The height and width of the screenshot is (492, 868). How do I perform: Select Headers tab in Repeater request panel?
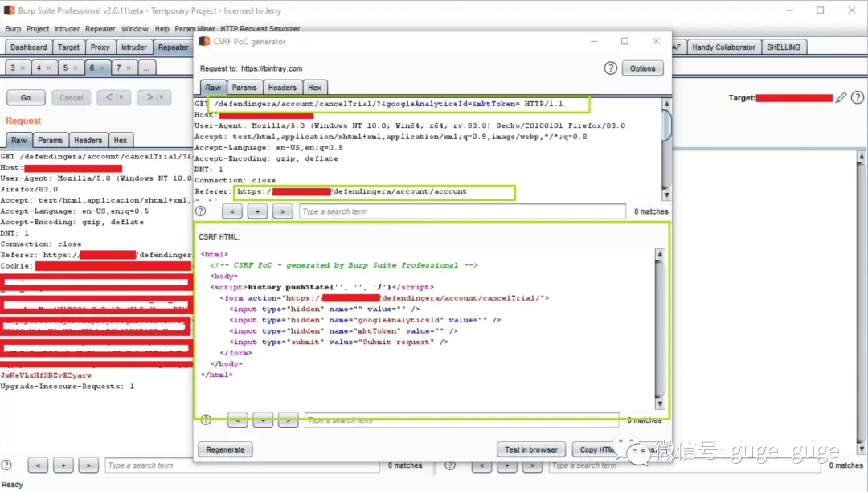click(x=88, y=140)
